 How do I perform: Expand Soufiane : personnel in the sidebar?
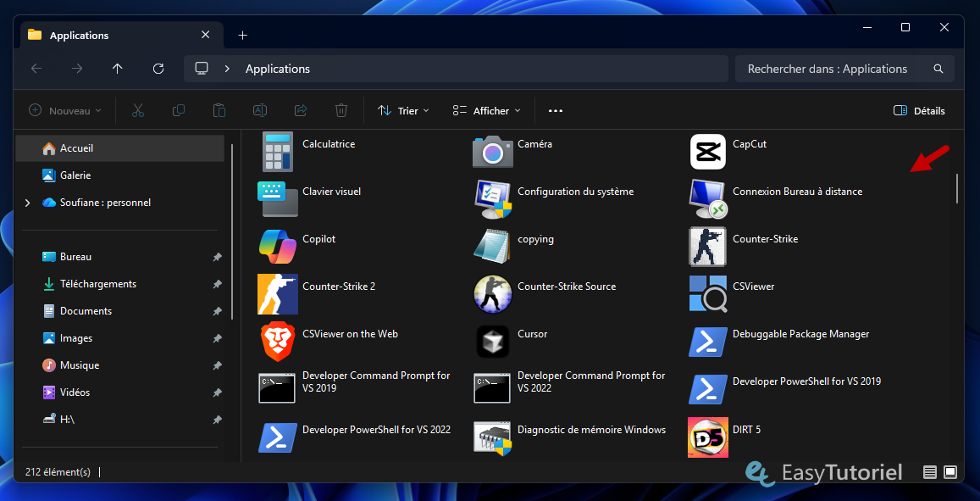(26, 203)
